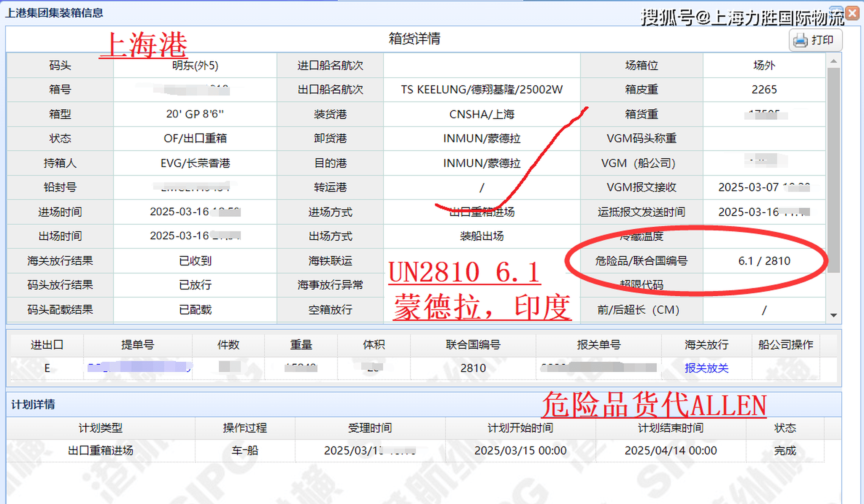Select the export row E in cargo table

coord(47,368)
